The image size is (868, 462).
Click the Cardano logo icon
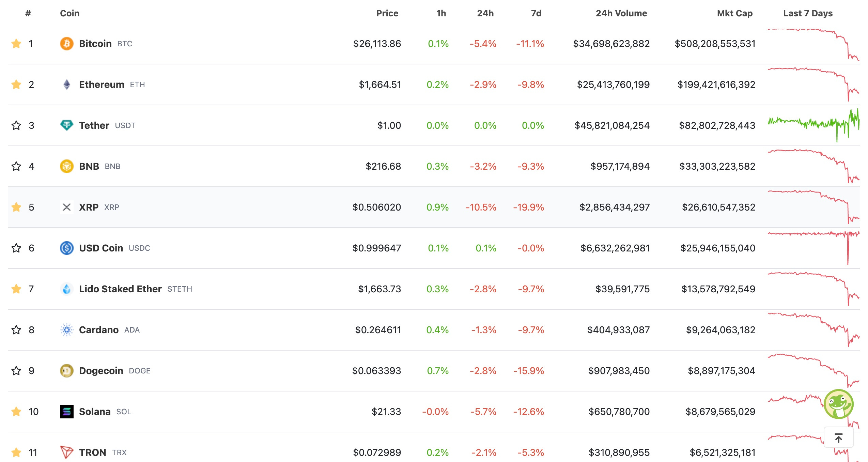point(67,330)
